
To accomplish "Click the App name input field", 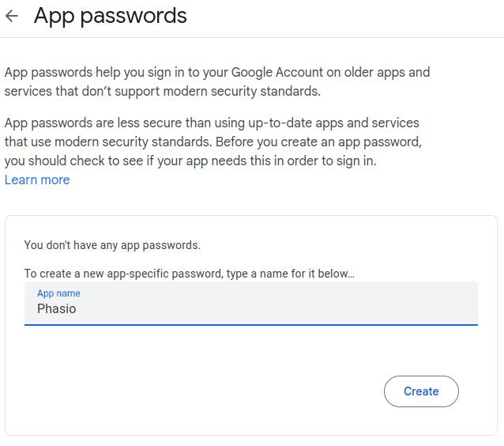I will pyautogui.click(x=250, y=304).
